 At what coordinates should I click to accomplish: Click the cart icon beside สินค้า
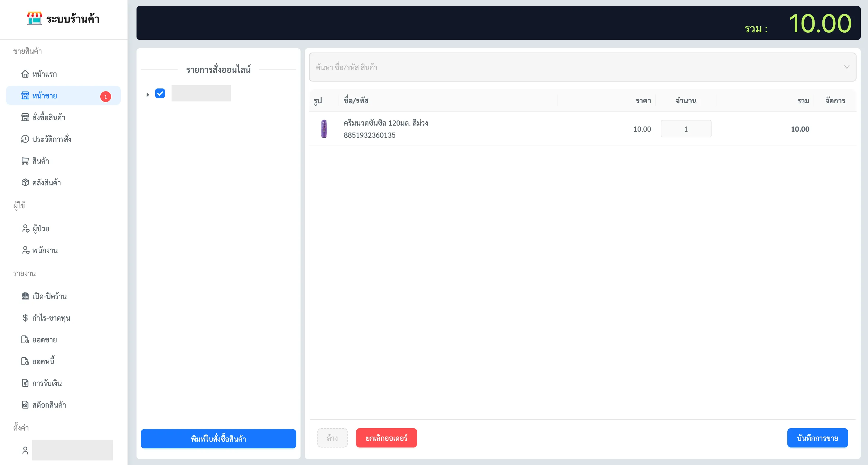tap(25, 161)
